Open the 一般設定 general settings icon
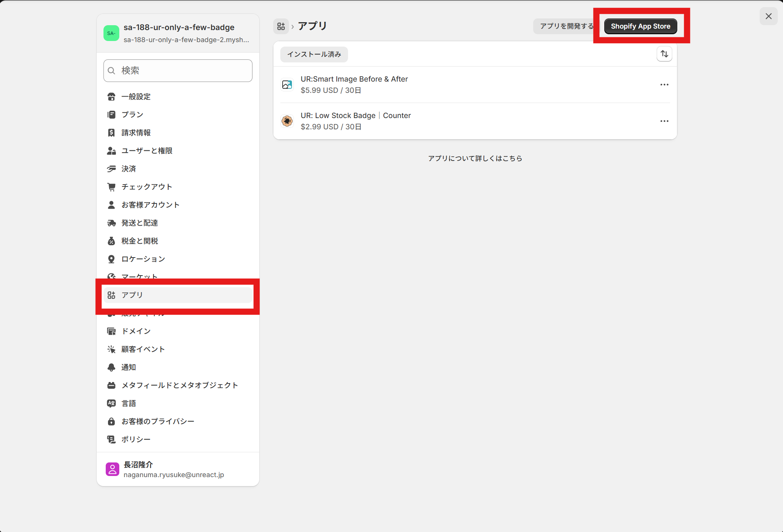The width and height of the screenshot is (783, 532). pos(111,97)
